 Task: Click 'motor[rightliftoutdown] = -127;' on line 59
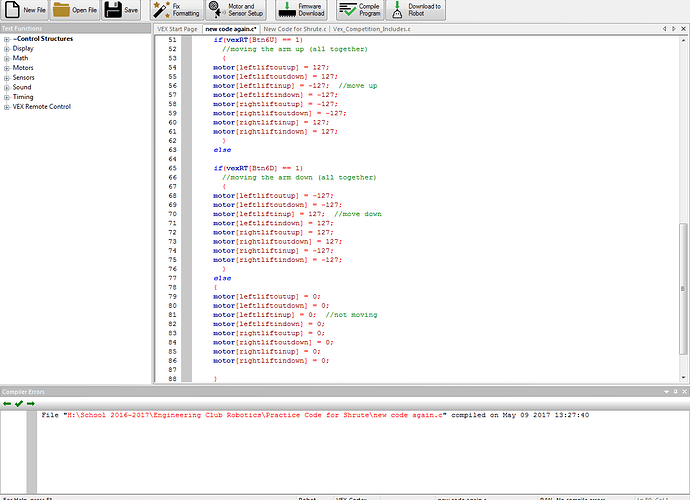pyautogui.click(x=280, y=113)
